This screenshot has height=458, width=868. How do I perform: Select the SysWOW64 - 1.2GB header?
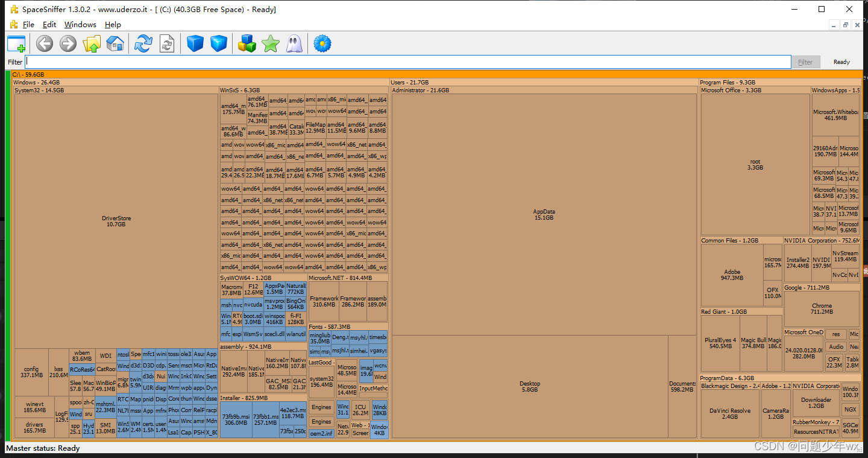[x=263, y=278]
